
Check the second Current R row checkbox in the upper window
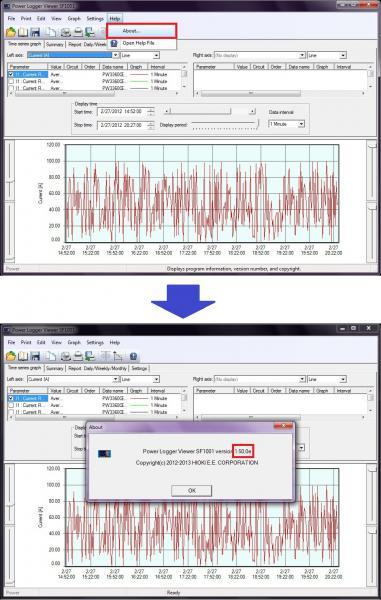(x=11, y=82)
